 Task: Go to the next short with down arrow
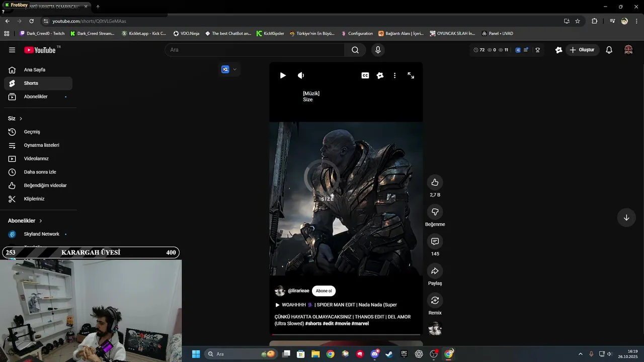pyautogui.click(x=626, y=218)
